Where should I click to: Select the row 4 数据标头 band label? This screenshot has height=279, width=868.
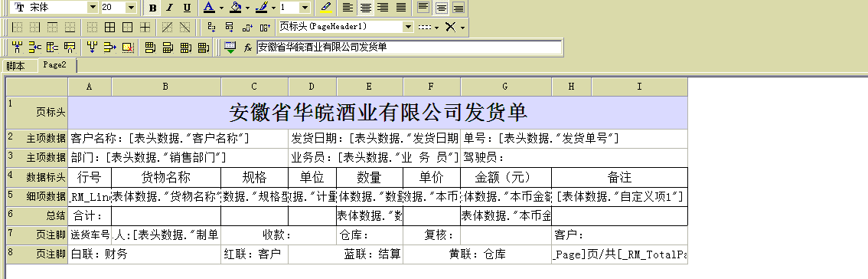pos(37,178)
